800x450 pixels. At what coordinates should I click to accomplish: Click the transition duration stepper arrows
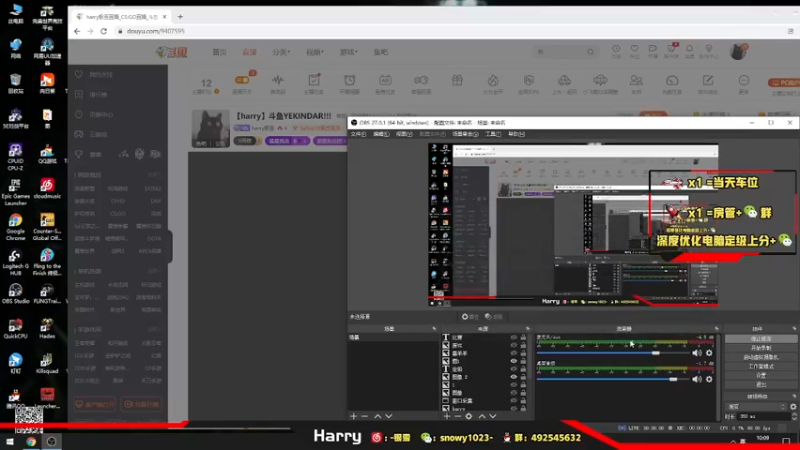(x=794, y=416)
